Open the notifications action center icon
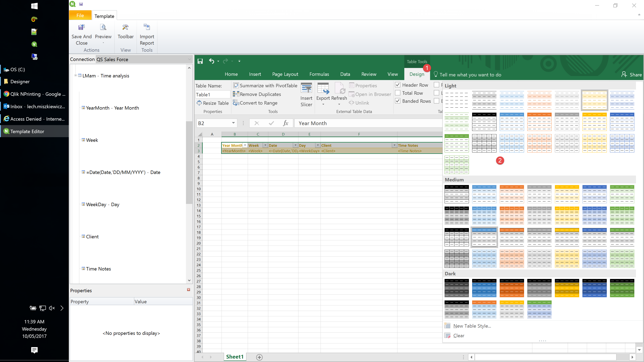The width and height of the screenshot is (644, 362). [34, 350]
